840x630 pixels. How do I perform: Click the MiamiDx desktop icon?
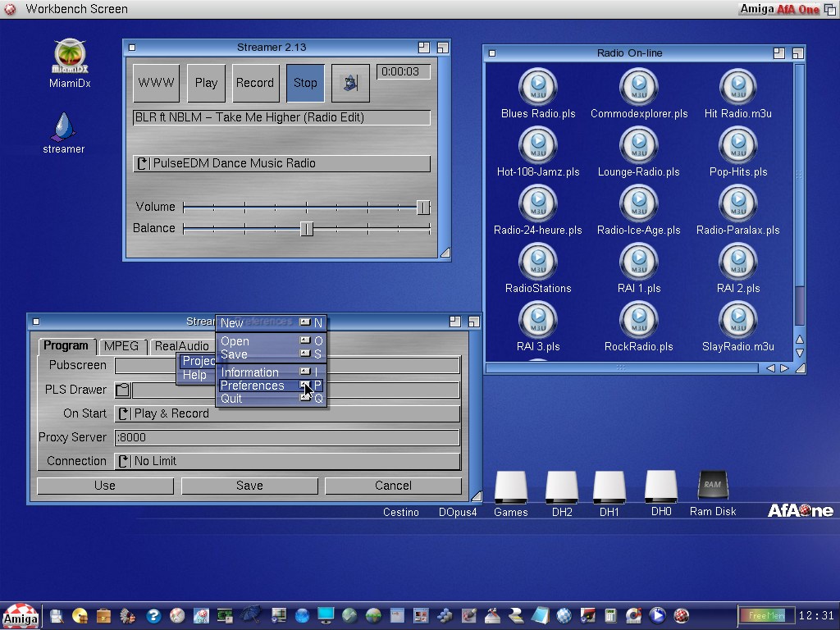pos(70,57)
